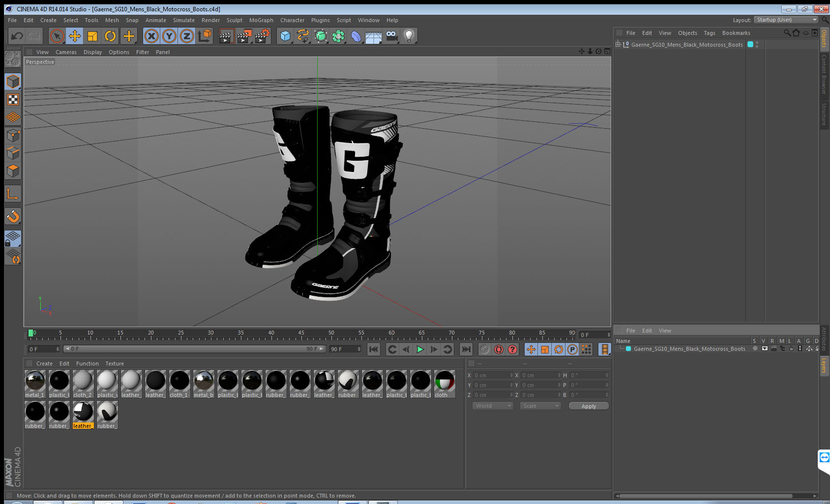Select the cloth_2 material
The width and height of the screenshot is (830, 504).
pos(83,384)
